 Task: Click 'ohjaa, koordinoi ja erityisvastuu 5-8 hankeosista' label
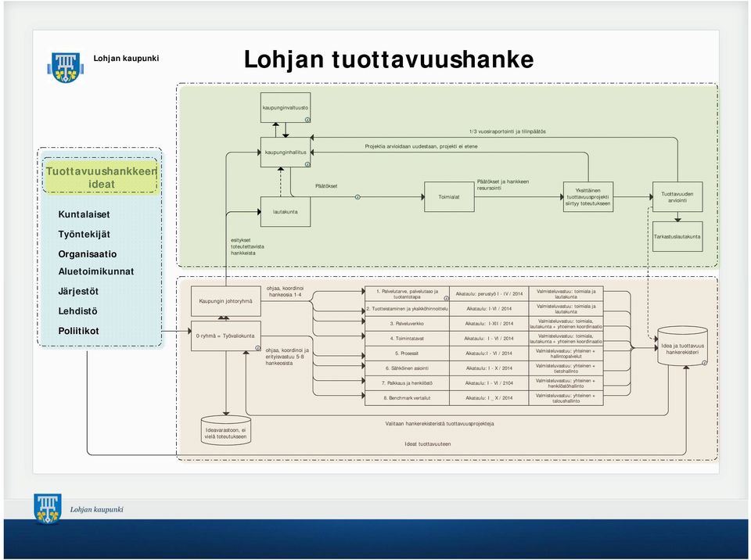[x=287, y=357]
